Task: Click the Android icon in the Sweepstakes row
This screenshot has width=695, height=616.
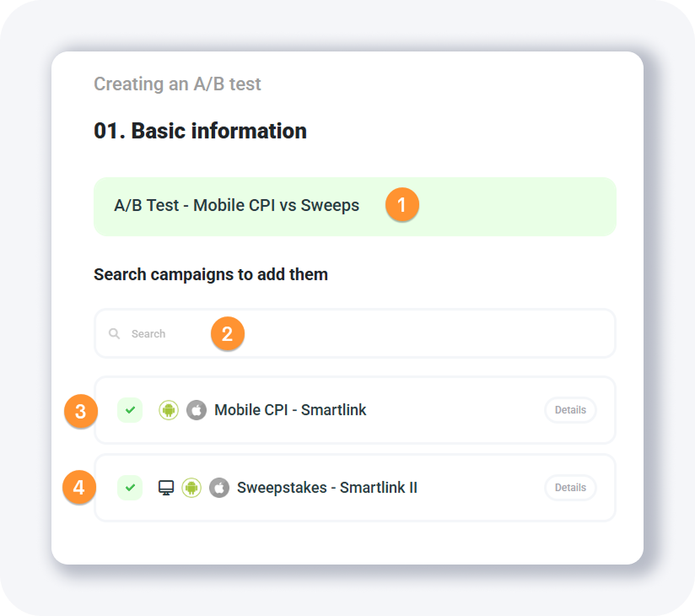Action: 191,488
